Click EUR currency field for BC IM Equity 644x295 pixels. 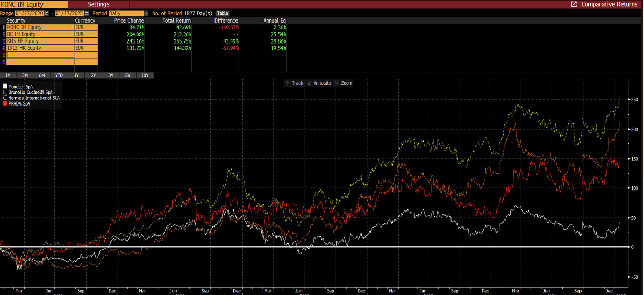86,34
